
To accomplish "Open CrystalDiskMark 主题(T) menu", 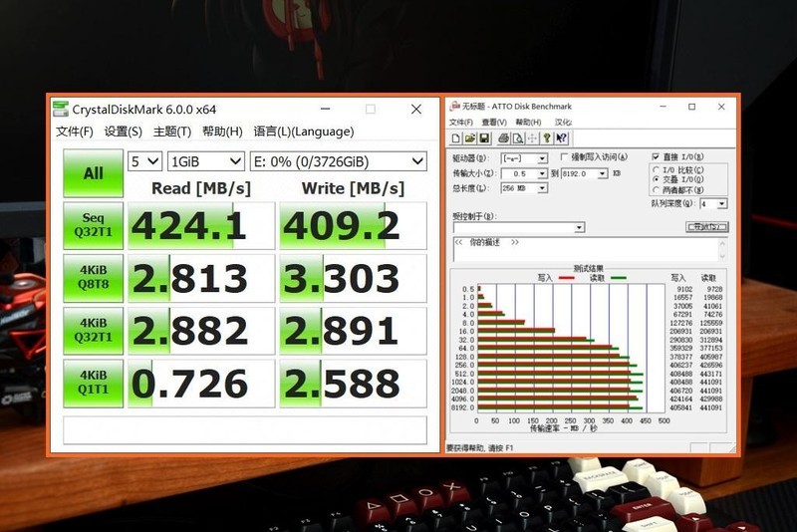I will tap(172, 132).
